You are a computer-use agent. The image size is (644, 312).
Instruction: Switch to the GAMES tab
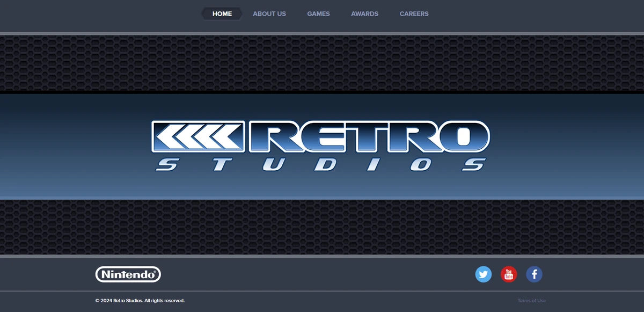(x=318, y=13)
